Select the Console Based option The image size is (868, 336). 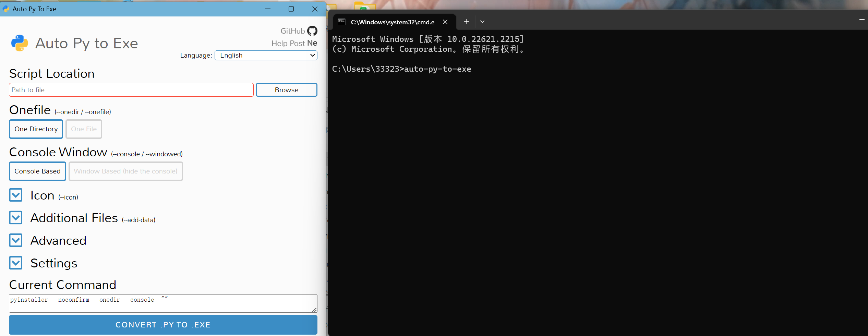coord(37,171)
